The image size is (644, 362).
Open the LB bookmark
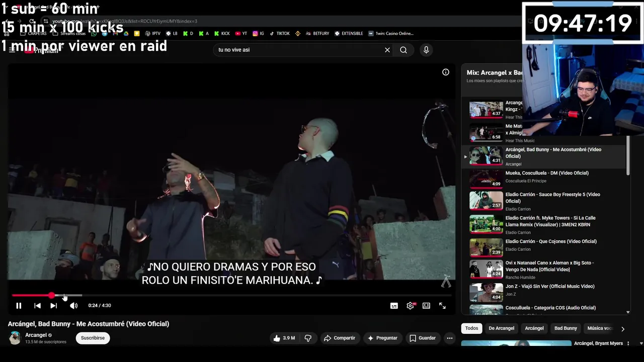point(171,34)
